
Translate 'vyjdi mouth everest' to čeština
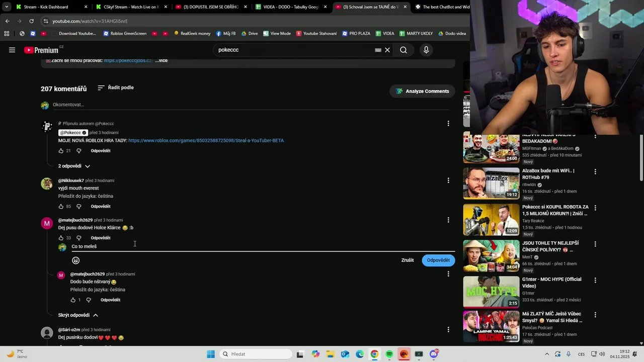86,196
